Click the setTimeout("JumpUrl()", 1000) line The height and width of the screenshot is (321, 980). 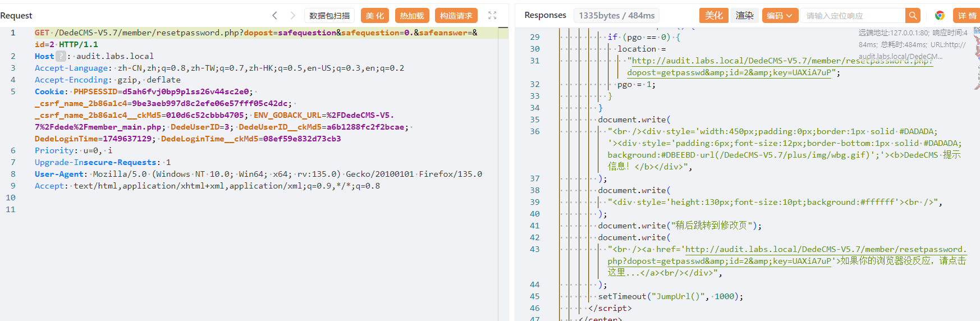click(670, 296)
